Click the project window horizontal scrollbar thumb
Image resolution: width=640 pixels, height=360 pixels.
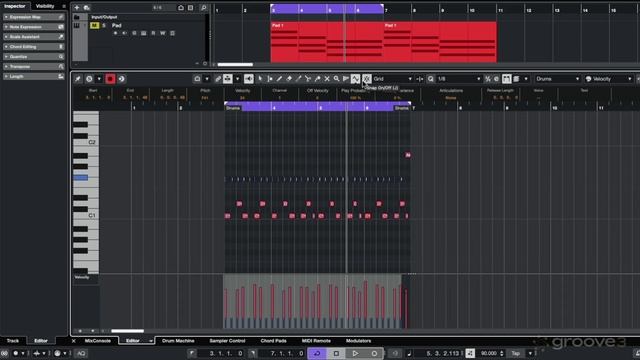(x=235, y=64)
